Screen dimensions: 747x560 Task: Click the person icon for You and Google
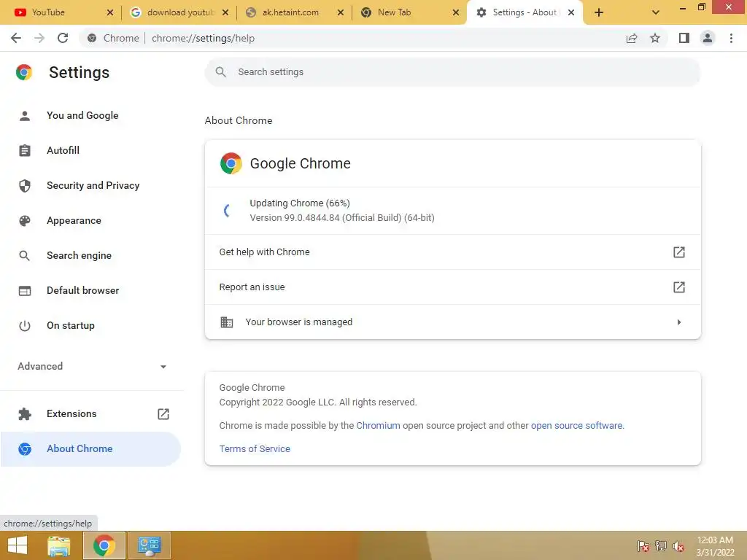pyautogui.click(x=25, y=116)
